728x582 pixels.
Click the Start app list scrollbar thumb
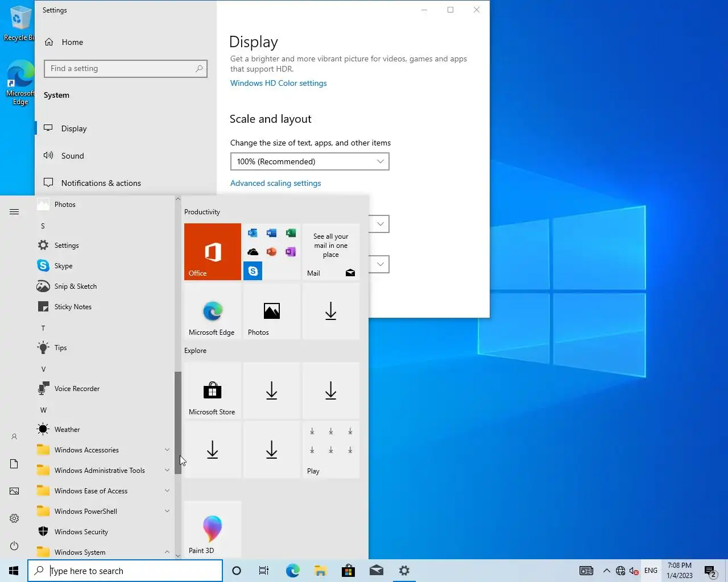pos(178,423)
